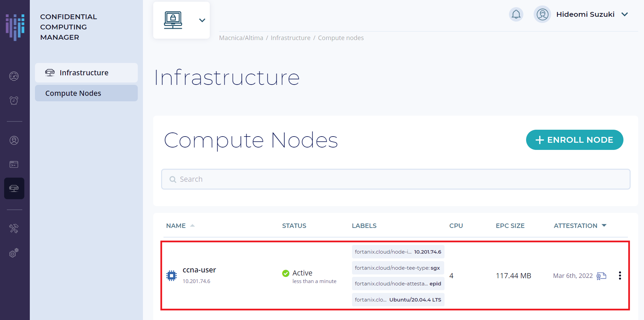Click the Fortanix logo icon
The image size is (644, 320).
(x=15, y=27)
